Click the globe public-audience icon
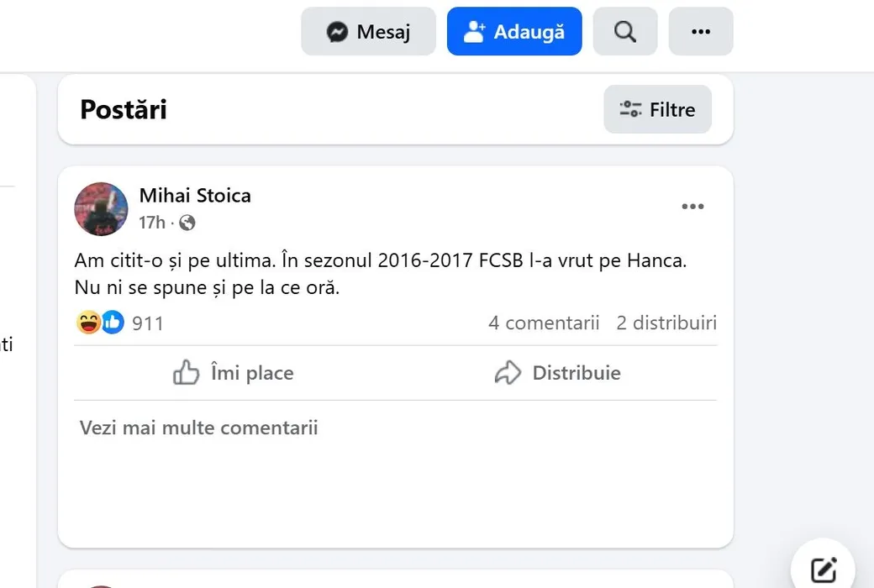Viewport: 874px width, 588px height. click(x=187, y=223)
